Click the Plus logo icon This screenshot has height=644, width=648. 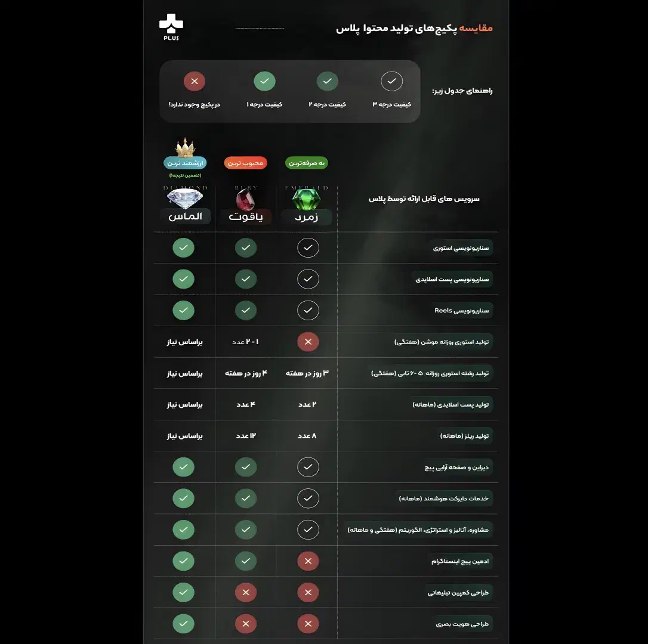171,27
